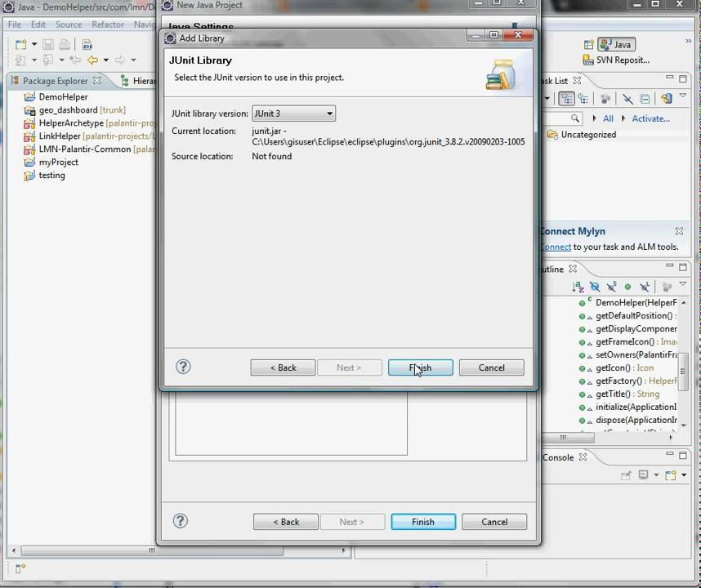Click Finish in New Java Project wizard

point(423,522)
